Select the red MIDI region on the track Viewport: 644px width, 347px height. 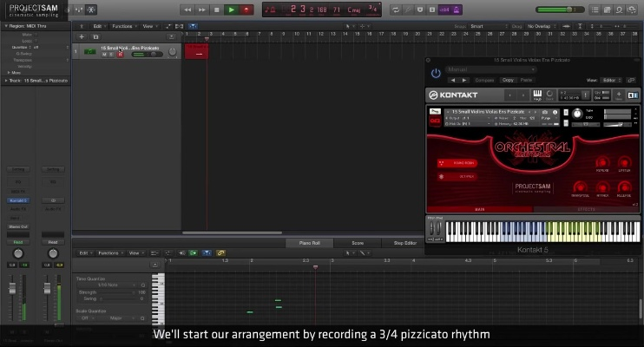(x=197, y=52)
